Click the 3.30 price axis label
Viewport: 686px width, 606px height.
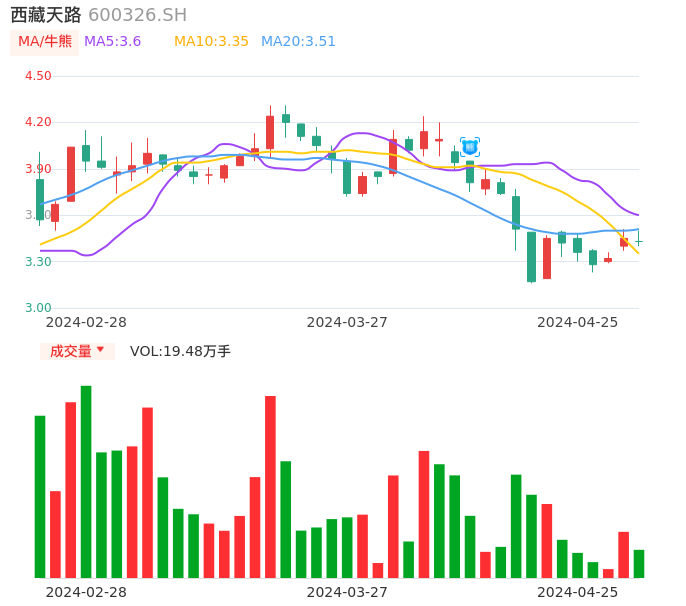pos(38,262)
